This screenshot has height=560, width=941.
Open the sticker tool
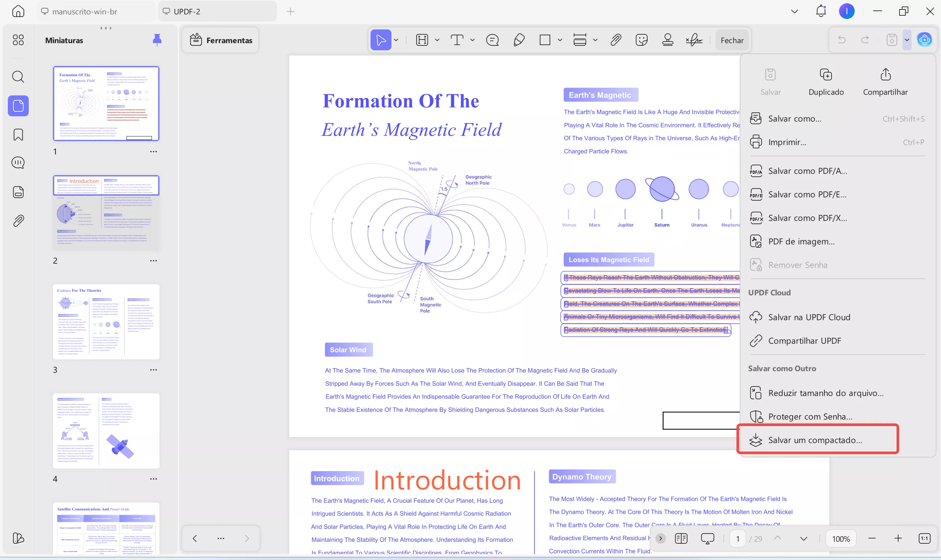[641, 40]
